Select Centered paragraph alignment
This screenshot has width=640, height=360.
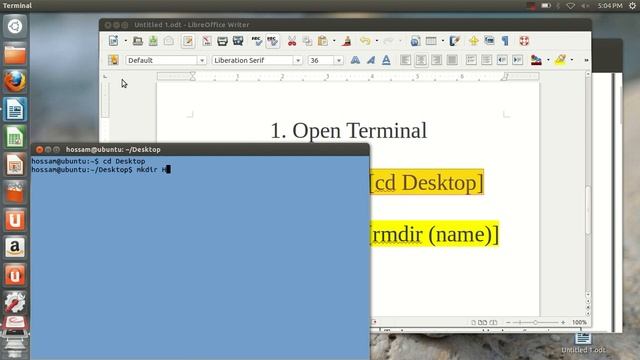click(x=421, y=60)
